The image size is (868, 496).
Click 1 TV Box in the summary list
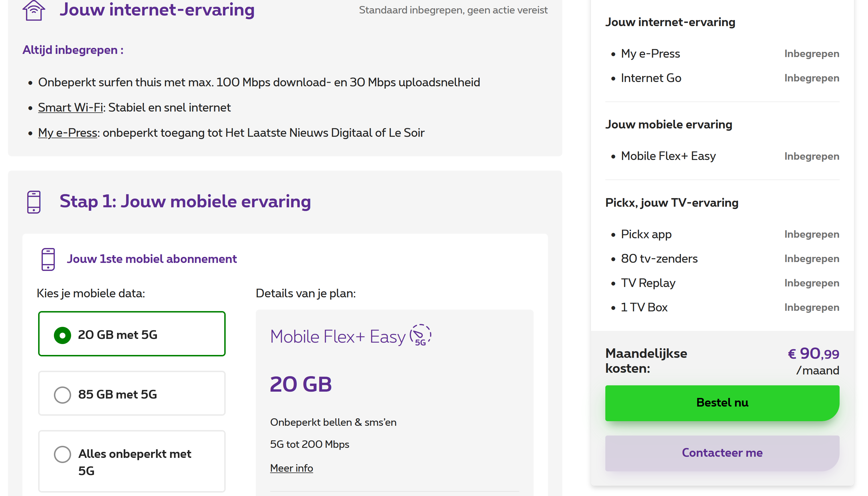tap(644, 307)
